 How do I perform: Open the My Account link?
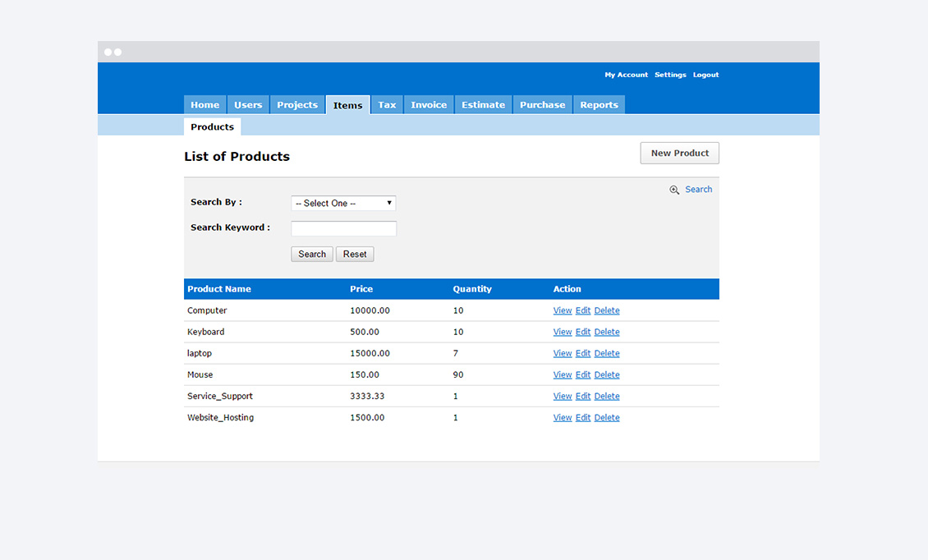coord(626,75)
